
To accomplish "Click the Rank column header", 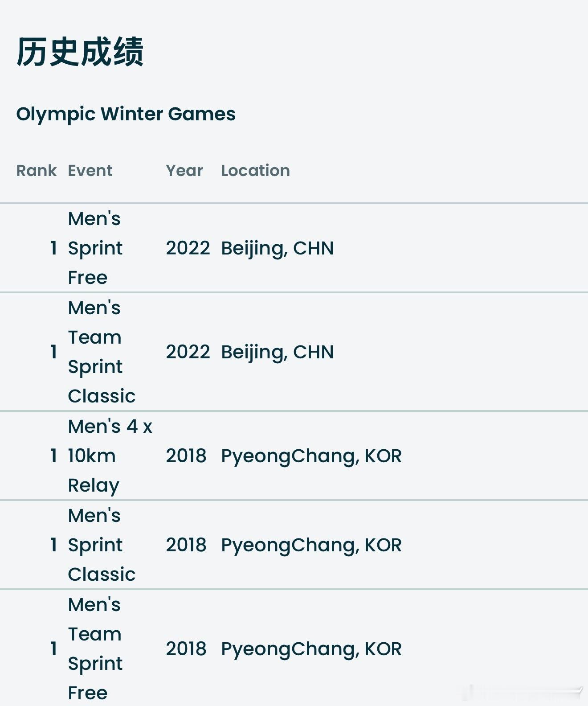I will click(x=36, y=170).
